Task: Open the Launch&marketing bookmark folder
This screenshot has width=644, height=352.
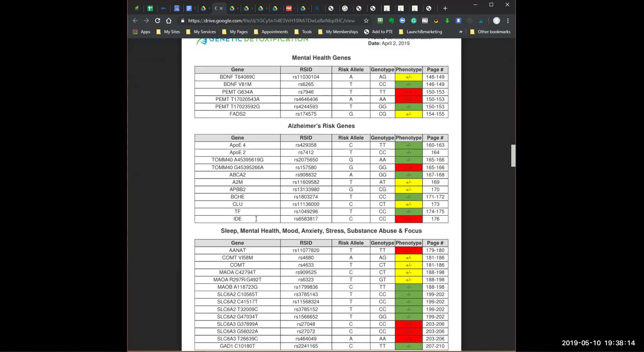Action: click(420, 32)
